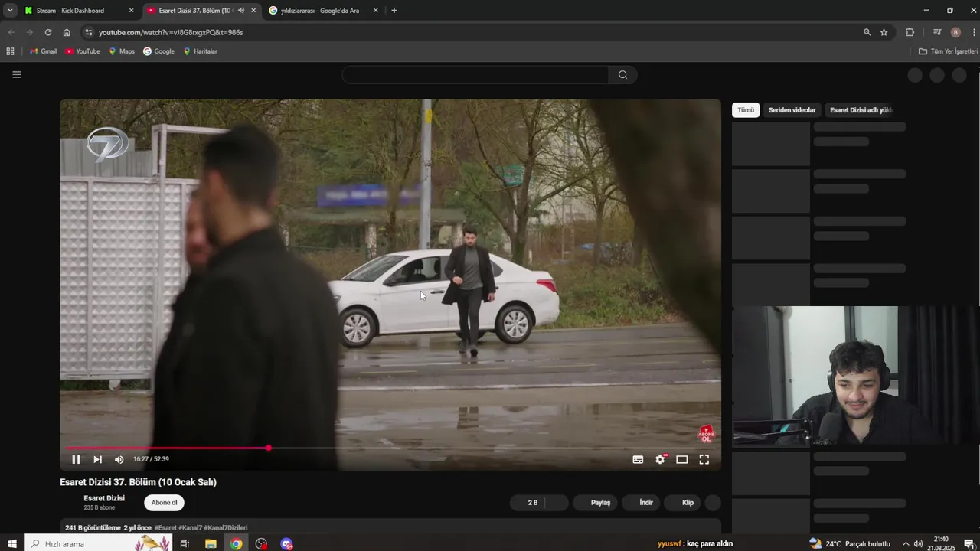Viewport: 980px width, 551px height.
Task: Click the Hızlı arama taskbar search box
Action: click(98, 543)
